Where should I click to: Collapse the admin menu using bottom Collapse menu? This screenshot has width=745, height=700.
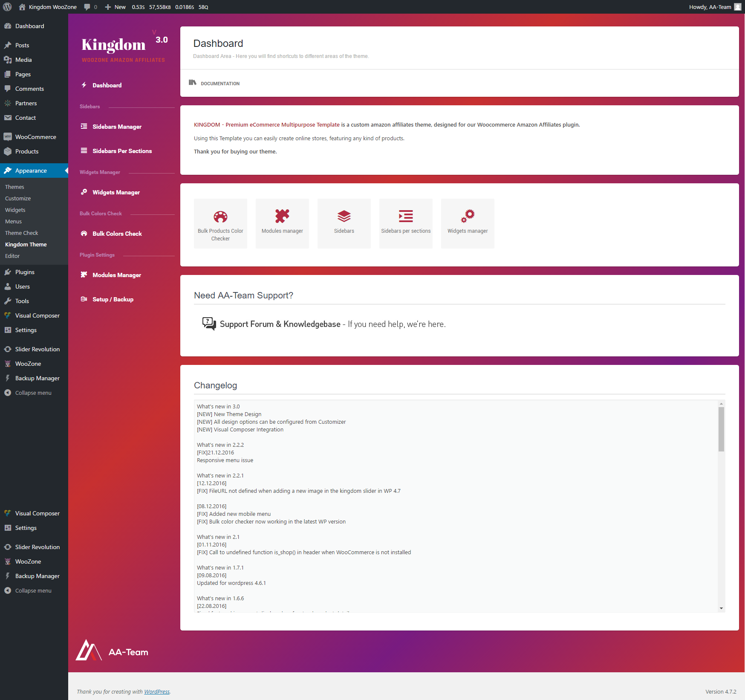pos(34,590)
